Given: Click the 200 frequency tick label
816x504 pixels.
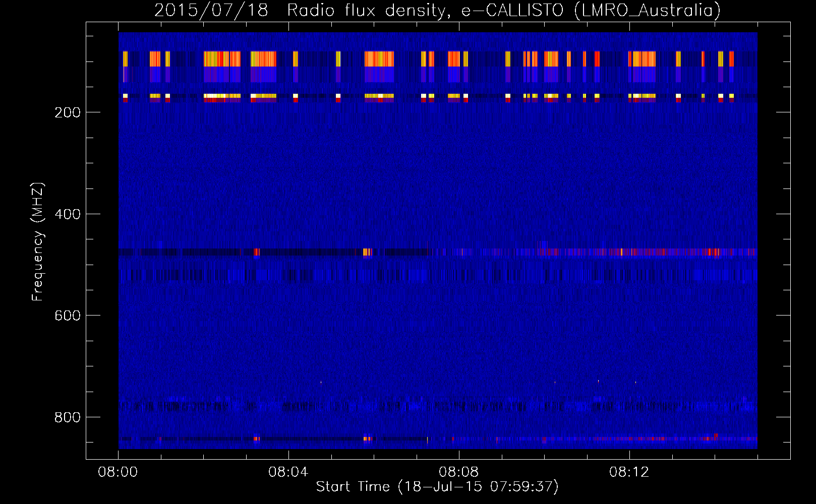Looking at the screenshot, I should tap(68, 112).
